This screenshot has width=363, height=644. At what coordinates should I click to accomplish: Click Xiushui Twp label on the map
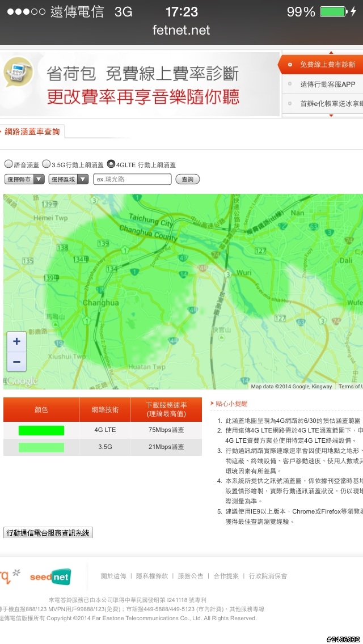[x=67, y=357]
